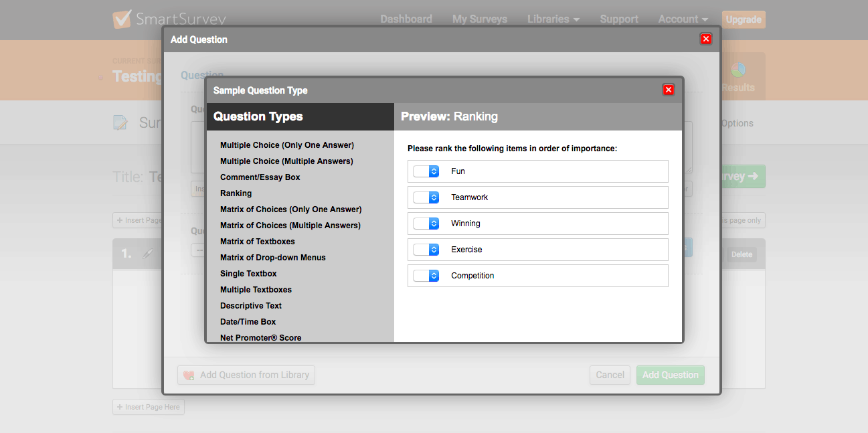The image size is (868, 433).
Task: Expand the Libraries menu
Action: [x=553, y=19]
